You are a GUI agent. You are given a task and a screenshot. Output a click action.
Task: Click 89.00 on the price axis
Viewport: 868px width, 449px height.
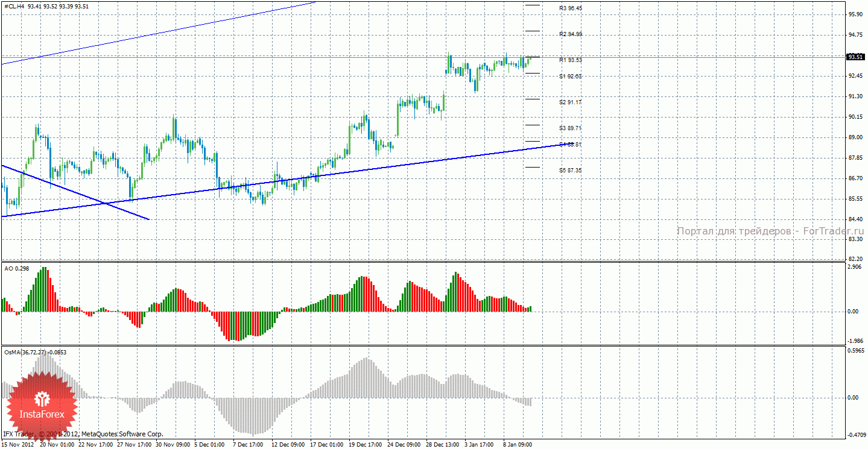pos(856,137)
